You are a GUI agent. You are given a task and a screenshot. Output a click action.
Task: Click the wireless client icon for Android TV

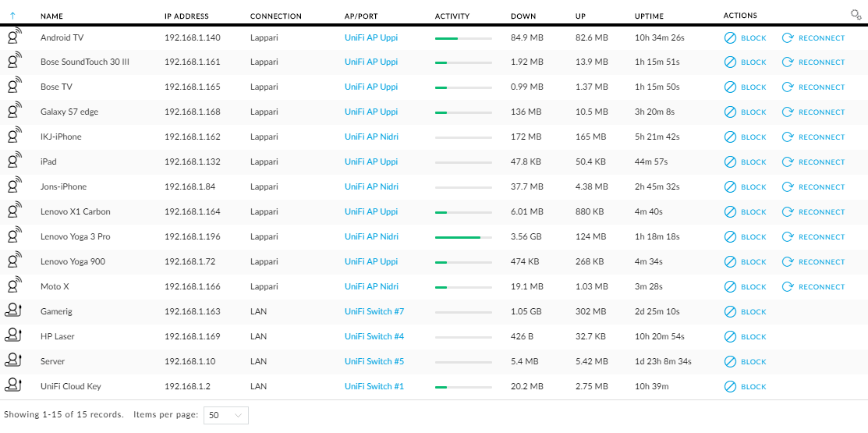pyautogui.click(x=14, y=37)
